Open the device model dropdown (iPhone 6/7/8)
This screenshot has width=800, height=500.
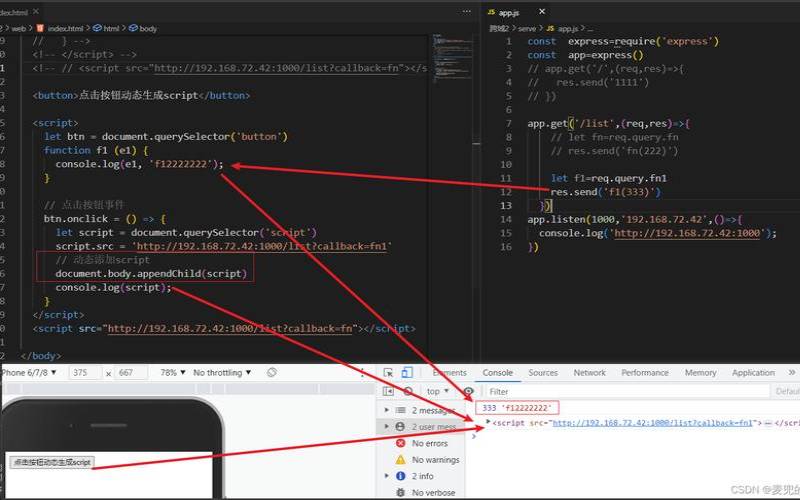(28, 372)
